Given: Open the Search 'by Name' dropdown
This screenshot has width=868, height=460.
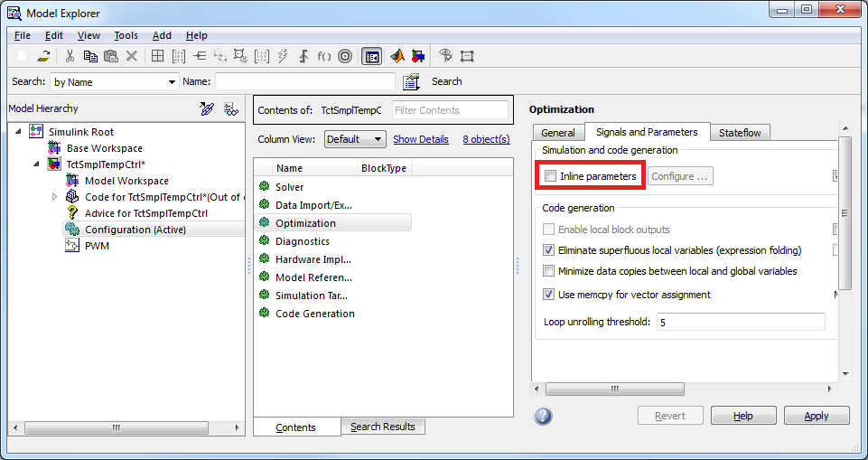Looking at the screenshot, I should [x=115, y=82].
